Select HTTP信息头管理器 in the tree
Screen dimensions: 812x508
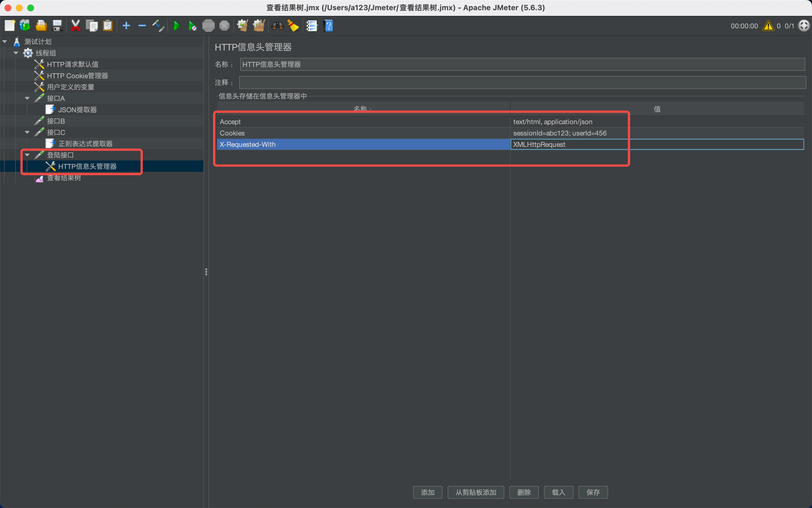87,166
